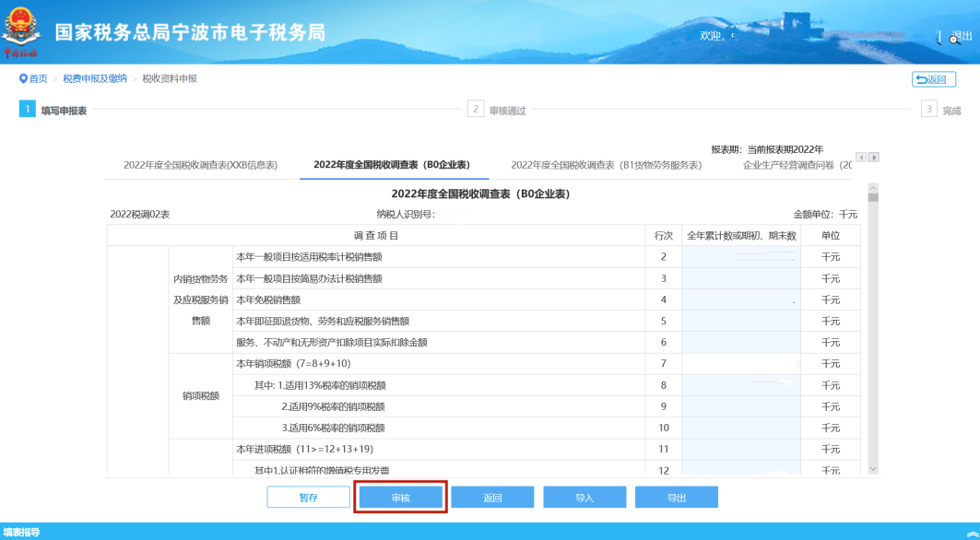The image size is (980, 540).
Task: Click the 报表期 当前报表期2022年 text
Action: (768, 149)
